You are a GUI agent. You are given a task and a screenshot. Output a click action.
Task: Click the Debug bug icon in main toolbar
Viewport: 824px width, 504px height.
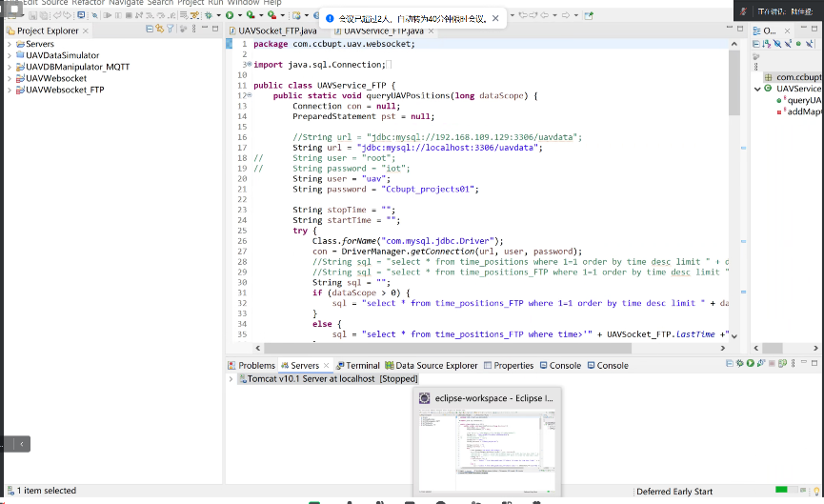[209, 15]
